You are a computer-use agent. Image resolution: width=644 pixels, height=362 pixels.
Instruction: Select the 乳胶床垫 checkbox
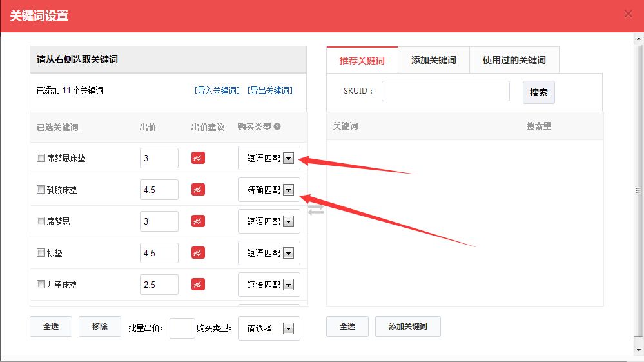pos(41,190)
